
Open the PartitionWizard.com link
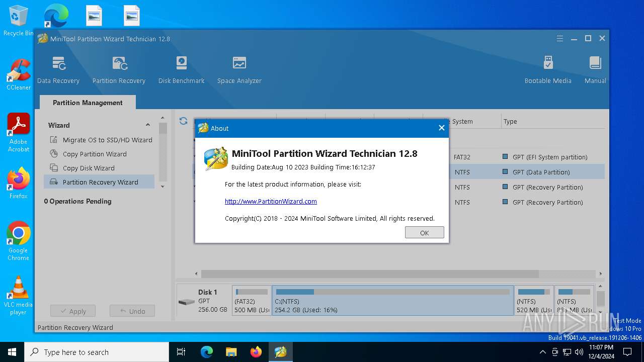pos(271,201)
